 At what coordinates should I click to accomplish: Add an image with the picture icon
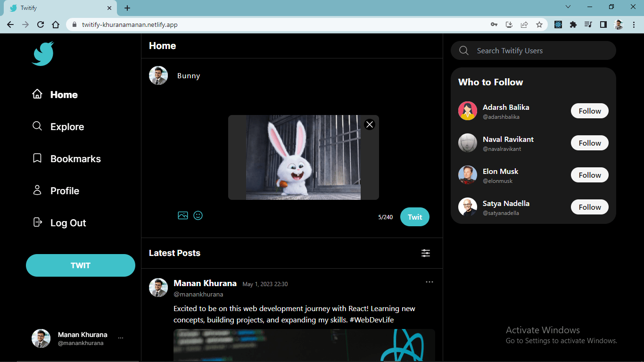click(183, 215)
